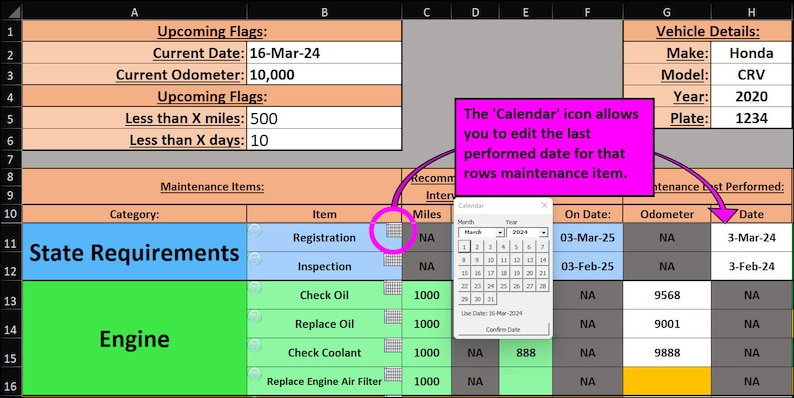Screen dimensions: 794x398
Task: Click round button left of Replace Oil
Action: click(x=255, y=317)
